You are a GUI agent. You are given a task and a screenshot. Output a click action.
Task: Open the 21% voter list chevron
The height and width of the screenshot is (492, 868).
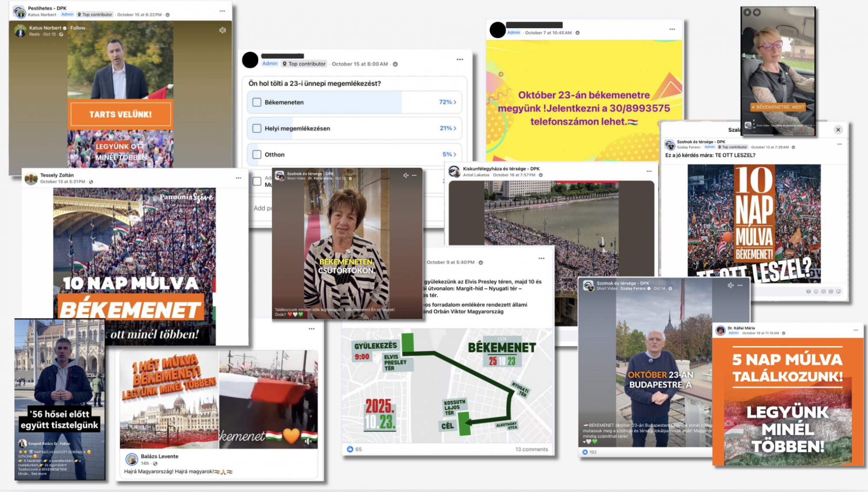coord(455,129)
